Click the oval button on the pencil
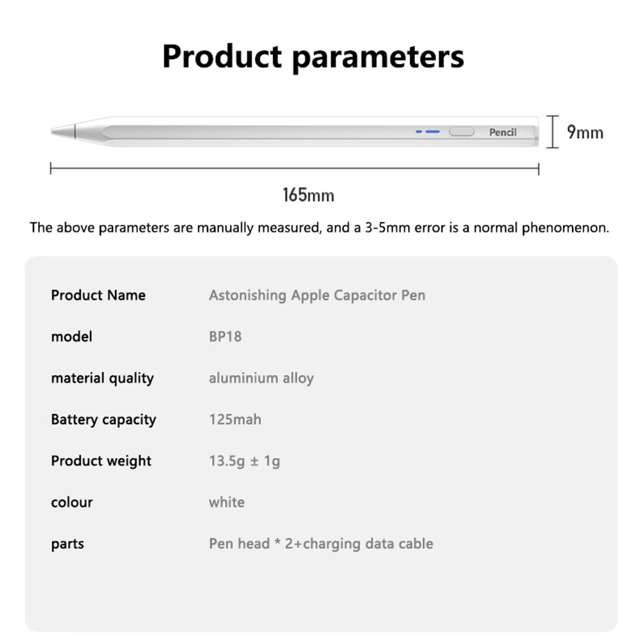The width and height of the screenshot is (644, 644). [461, 131]
